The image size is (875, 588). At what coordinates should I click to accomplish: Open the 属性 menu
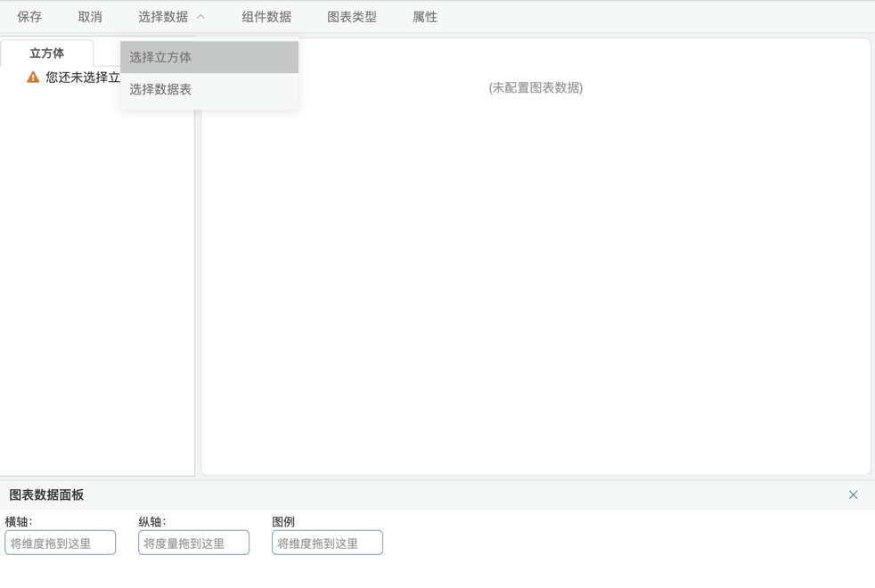coord(425,17)
